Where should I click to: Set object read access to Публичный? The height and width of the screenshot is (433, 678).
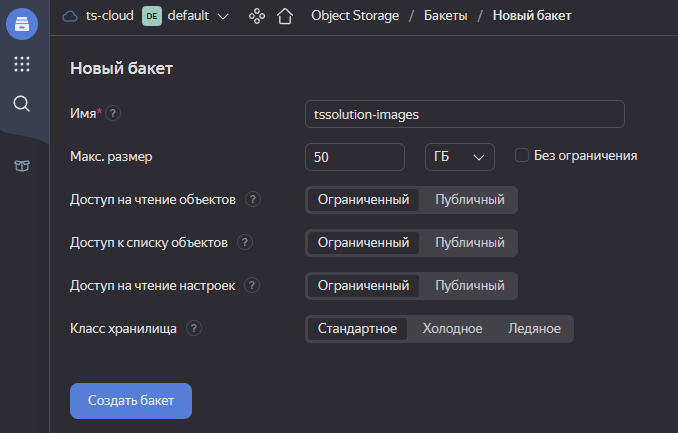pyautogui.click(x=469, y=199)
